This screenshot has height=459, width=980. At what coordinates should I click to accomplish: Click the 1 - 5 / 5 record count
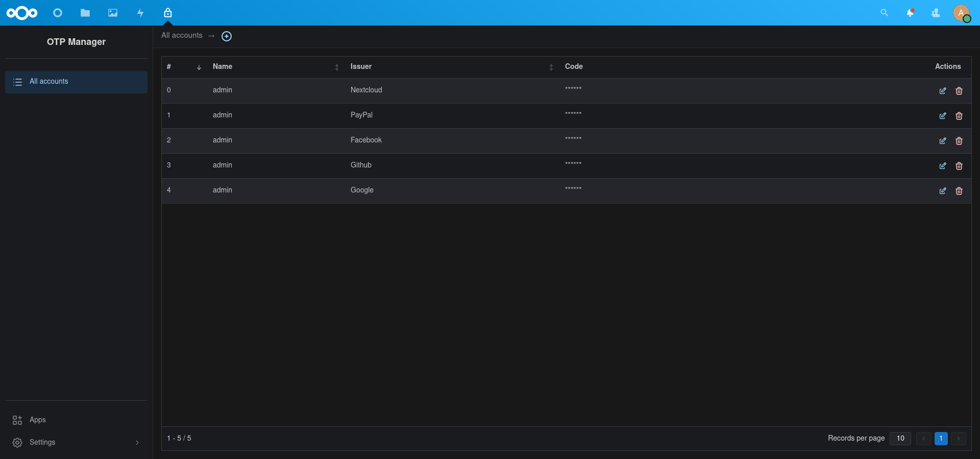(x=179, y=438)
